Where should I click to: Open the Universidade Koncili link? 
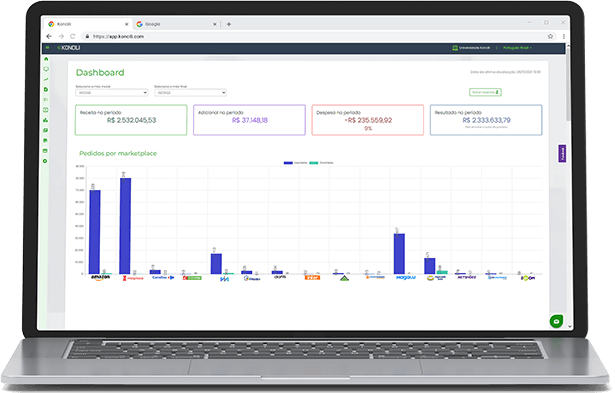[x=471, y=47]
